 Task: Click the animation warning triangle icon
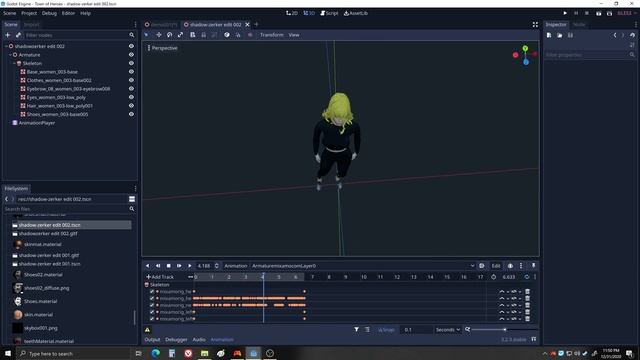coord(147,330)
